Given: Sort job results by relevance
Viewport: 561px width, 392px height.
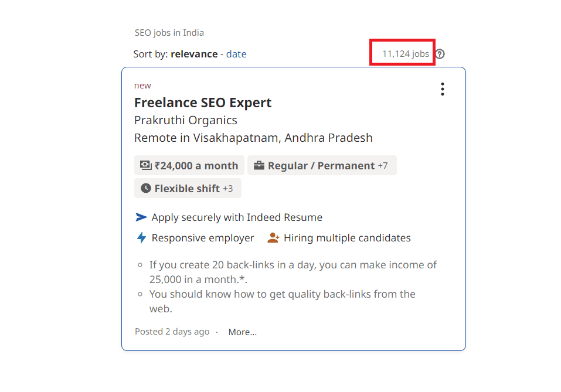Looking at the screenshot, I should tap(194, 53).
